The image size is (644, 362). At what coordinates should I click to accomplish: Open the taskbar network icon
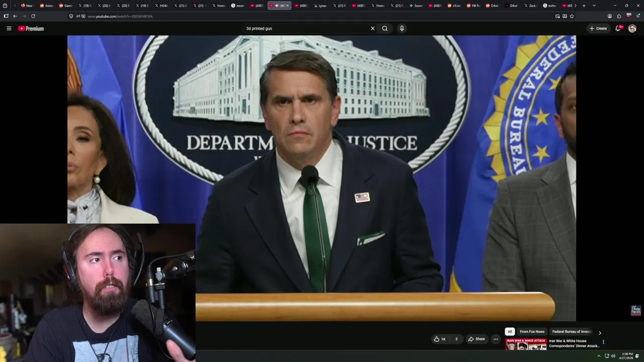tap(606, 356)
